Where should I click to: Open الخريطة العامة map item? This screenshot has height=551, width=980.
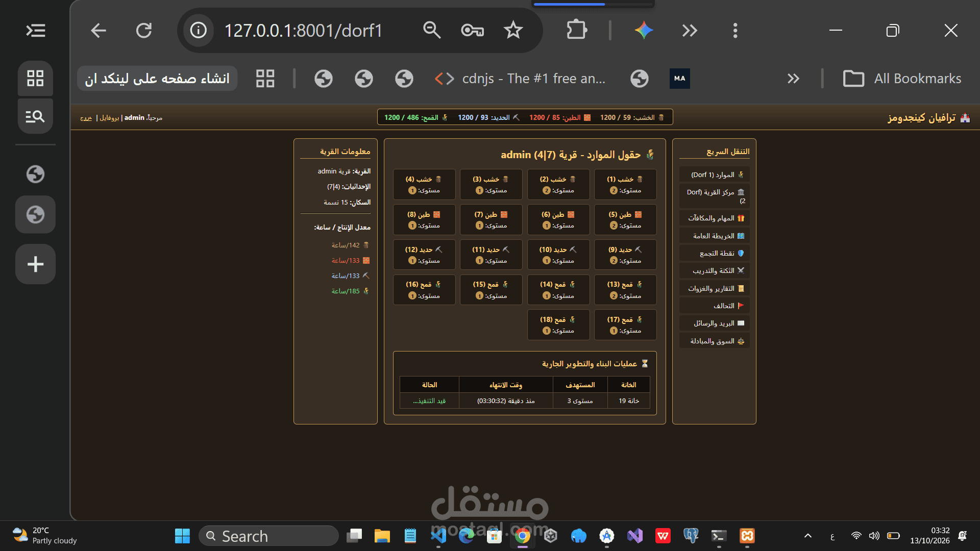[715, 236]
